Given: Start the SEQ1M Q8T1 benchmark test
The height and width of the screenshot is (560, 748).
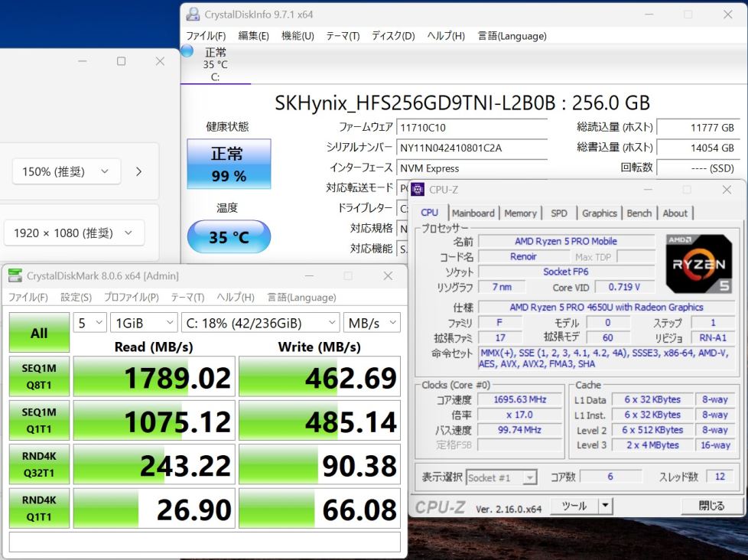Looking at the screenshot, I should (x=39, y=377).
